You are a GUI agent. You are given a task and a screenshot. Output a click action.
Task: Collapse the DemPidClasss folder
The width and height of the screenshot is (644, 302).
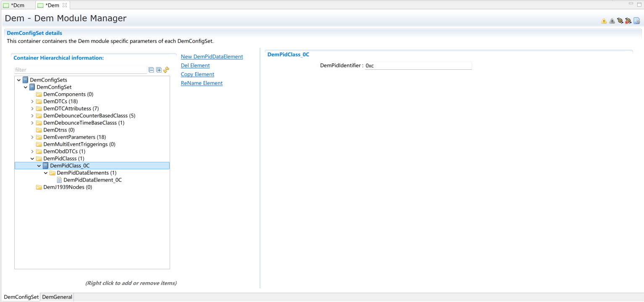click(x=32, y=159)
